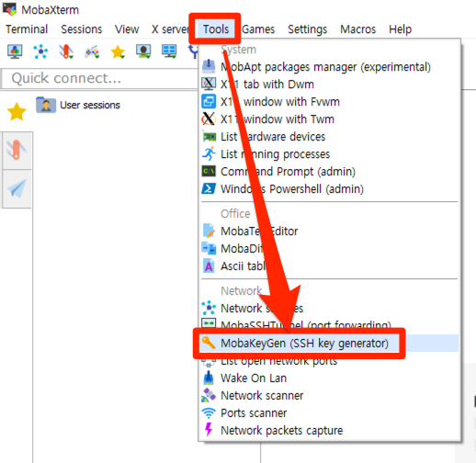Click the Network scanner satellite icon
The width and height of the screenshot is (476, 463).
tap(209, 395)
